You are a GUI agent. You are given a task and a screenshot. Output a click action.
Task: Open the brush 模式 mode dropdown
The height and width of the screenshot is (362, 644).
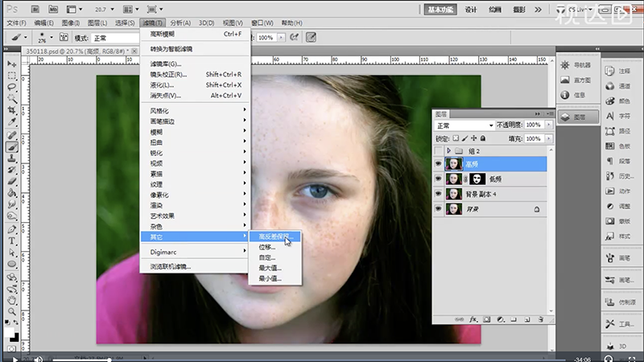coord(115,38)
